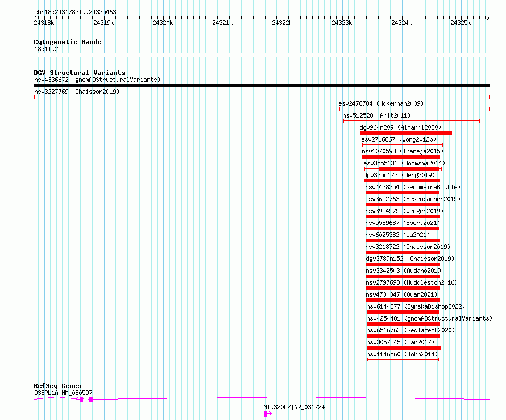Screen dimensions: 506x420
Task: Click the DGV Structural Variants track title
Action: 80,73
